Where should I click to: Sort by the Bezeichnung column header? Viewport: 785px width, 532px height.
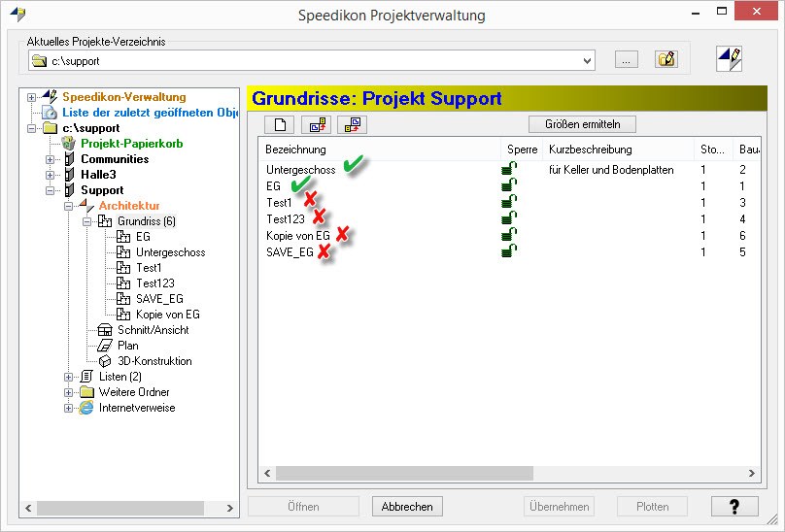(x=380, y=150)
